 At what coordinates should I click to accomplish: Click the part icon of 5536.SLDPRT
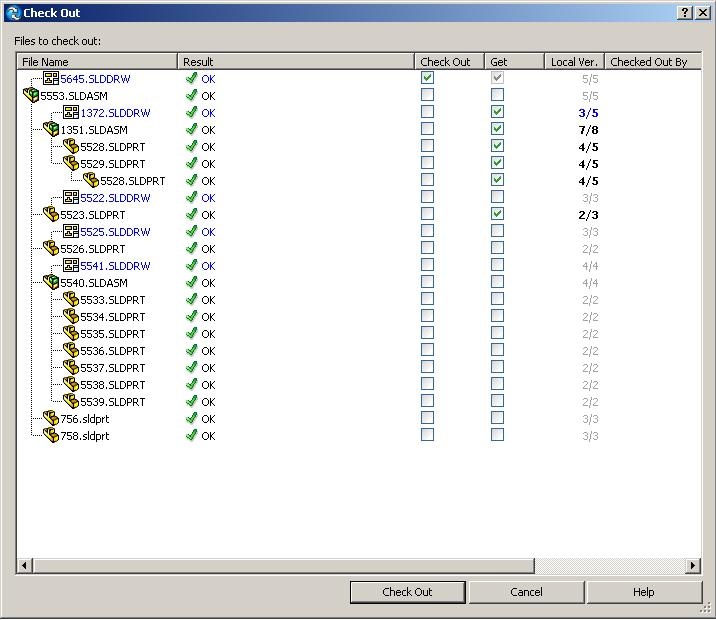[x=71, y=350]
